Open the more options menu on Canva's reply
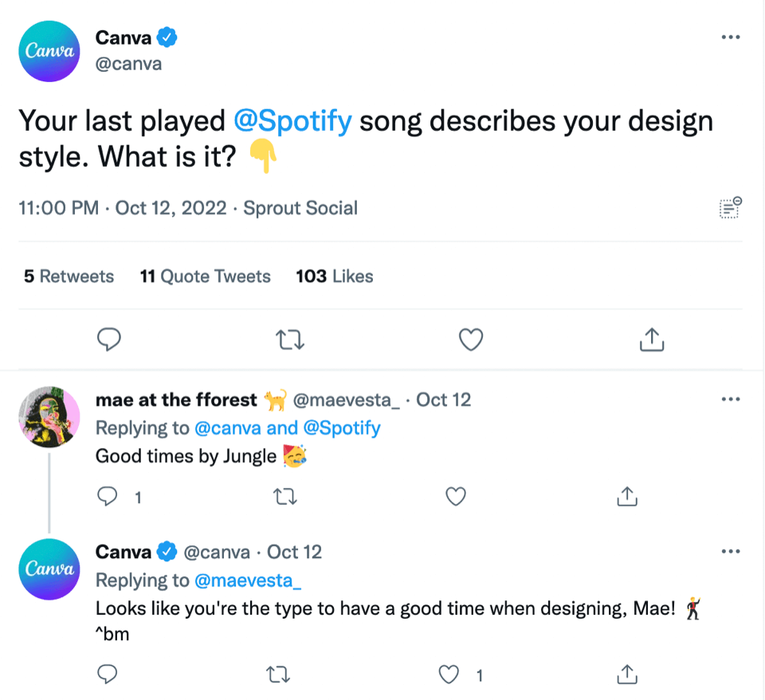Viewport: 765px width, 700px height. pos(731,551)
